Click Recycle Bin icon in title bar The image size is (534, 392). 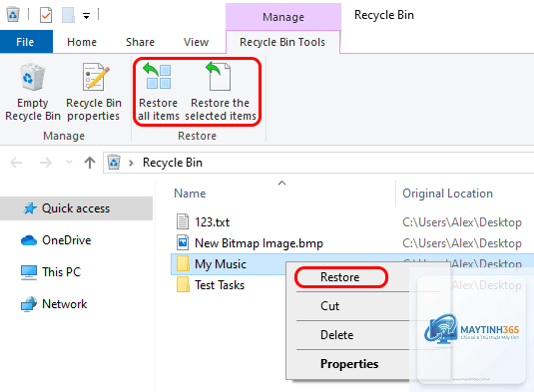(13, 14)
